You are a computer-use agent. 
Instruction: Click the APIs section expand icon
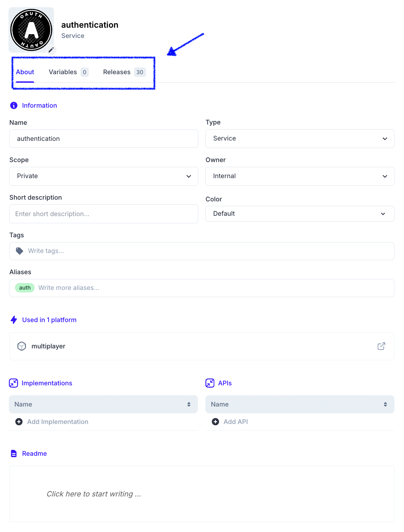[210, 383]
